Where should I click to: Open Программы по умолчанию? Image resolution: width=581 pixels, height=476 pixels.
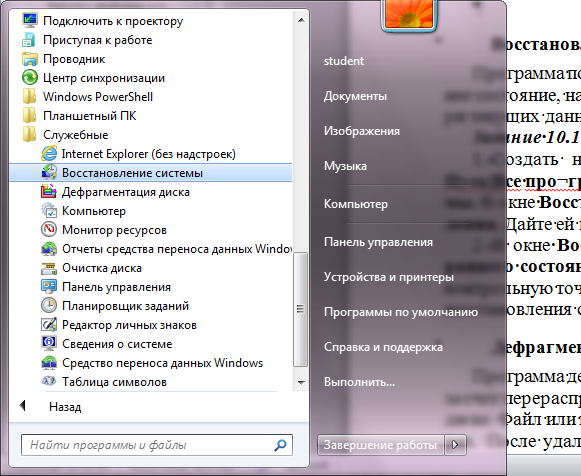401,312
